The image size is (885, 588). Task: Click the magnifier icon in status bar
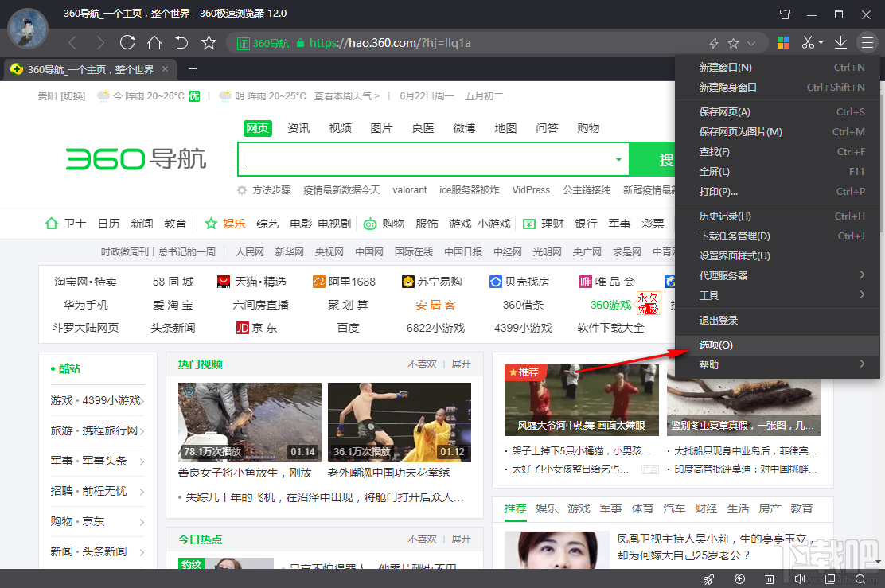860,578
